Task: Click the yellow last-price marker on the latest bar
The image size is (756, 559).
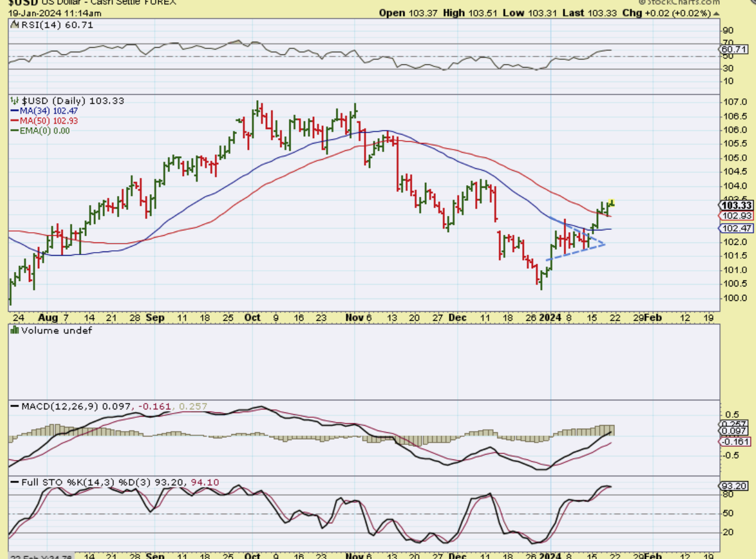Action: pyautogui.click(x=612, y=203)
